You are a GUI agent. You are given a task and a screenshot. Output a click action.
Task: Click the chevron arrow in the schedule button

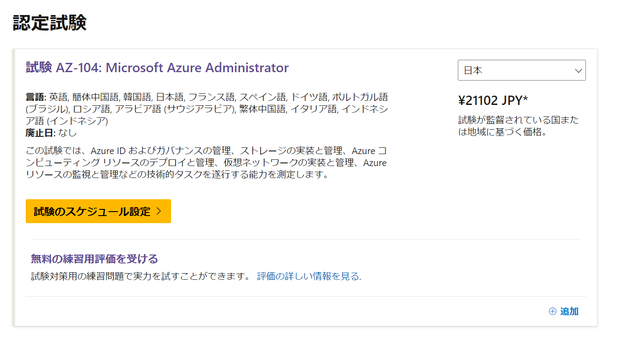coord(159,212)
